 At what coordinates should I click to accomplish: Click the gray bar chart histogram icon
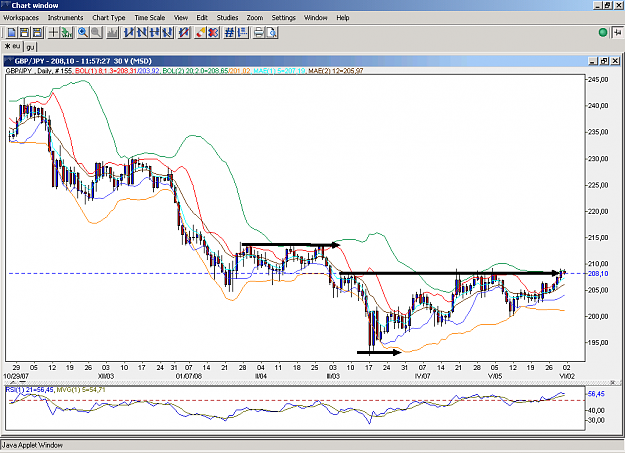click(x=112, y=33)
